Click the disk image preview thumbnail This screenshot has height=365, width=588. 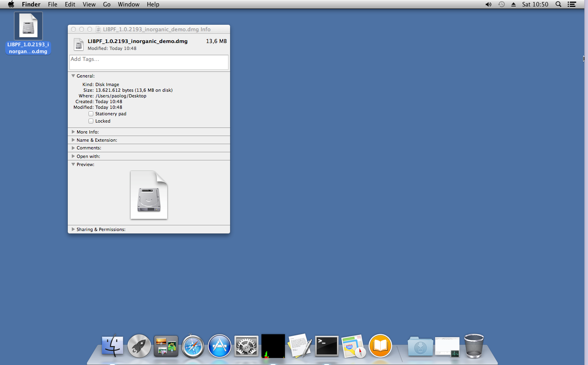149,195
